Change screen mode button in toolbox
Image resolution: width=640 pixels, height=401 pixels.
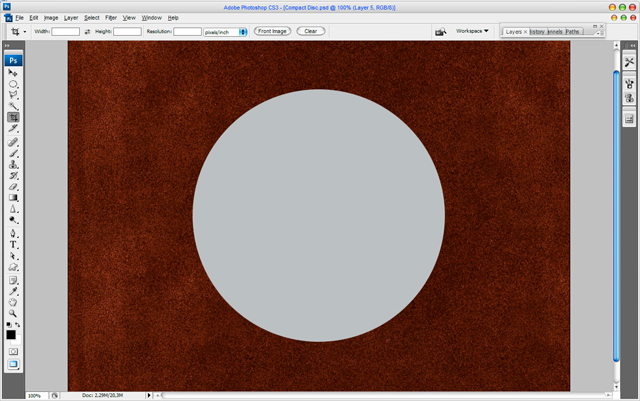coord(13,364)
